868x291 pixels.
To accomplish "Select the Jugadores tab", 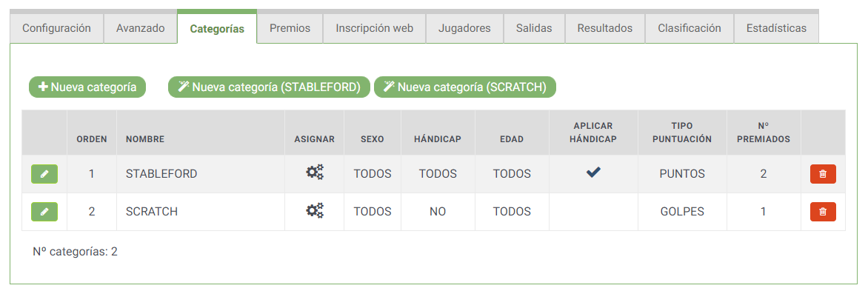I will coord(464,28).
